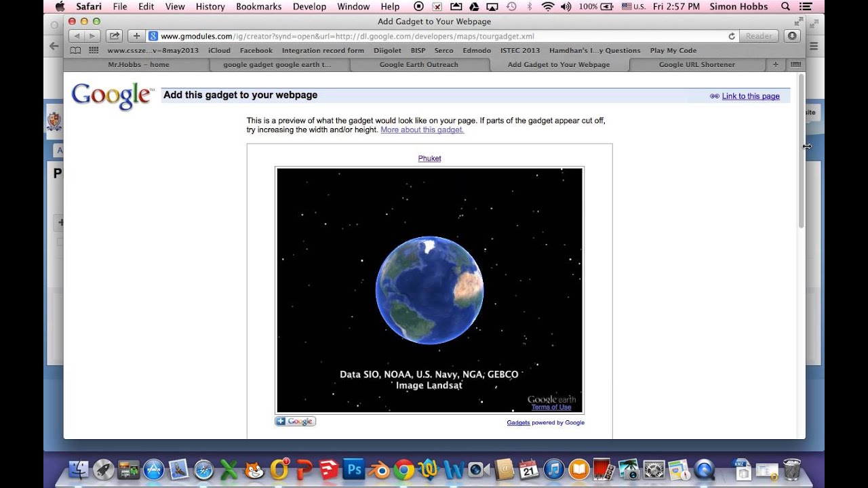This screenshot has width=868, height=488.
Task: Open the History menu
Action: pos(210,7)
